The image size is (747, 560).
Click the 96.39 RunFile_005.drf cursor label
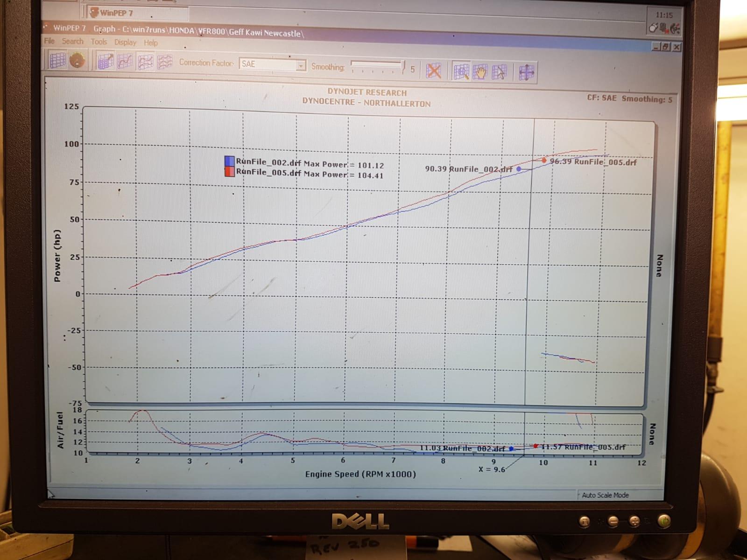pos(593,162)
